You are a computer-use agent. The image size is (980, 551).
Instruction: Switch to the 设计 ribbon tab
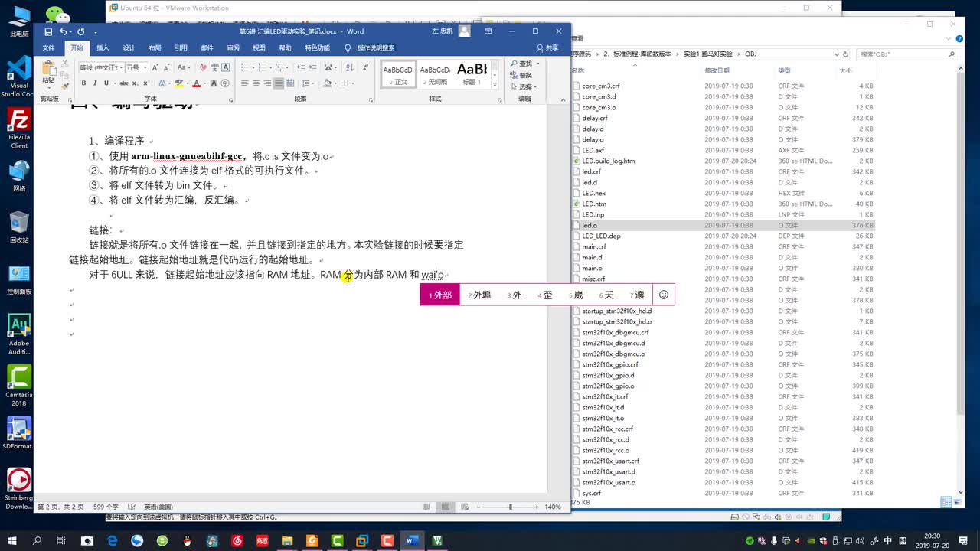129,47
